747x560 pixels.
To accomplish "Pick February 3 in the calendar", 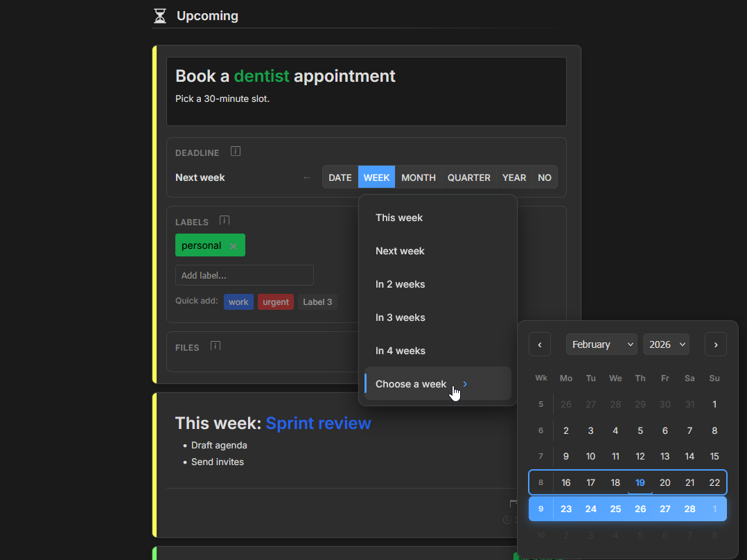I will pos(590,430).
